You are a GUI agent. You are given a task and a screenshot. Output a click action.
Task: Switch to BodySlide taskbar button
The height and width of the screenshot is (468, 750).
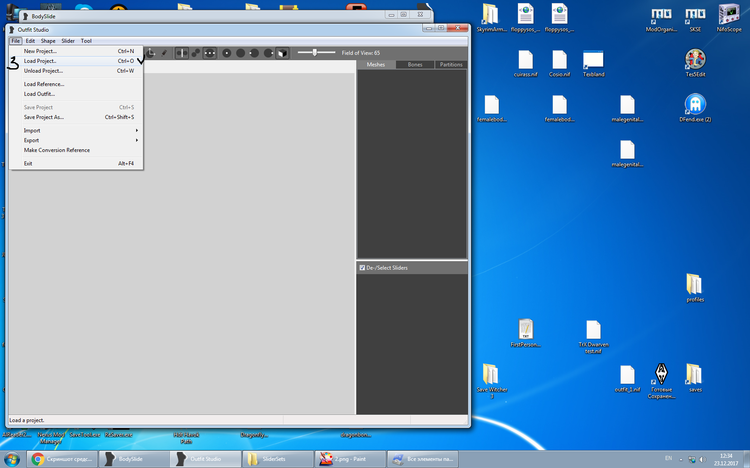coord(134,459)
